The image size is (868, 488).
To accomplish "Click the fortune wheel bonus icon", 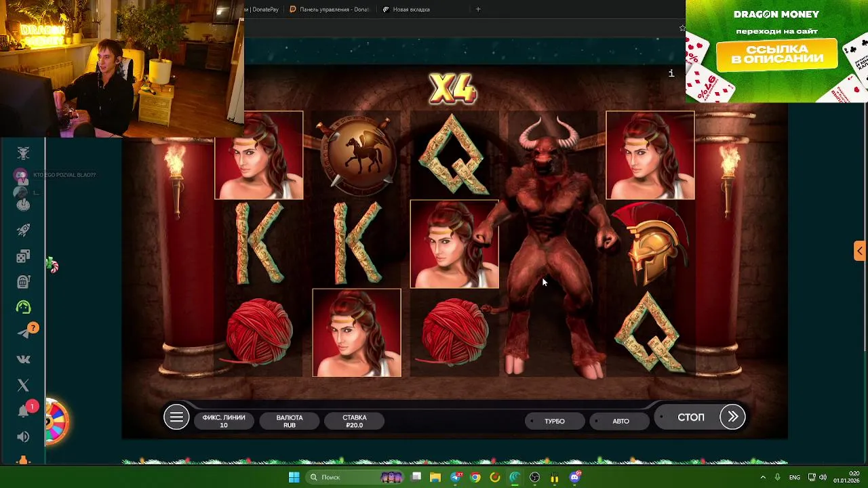I will point(56,422).
